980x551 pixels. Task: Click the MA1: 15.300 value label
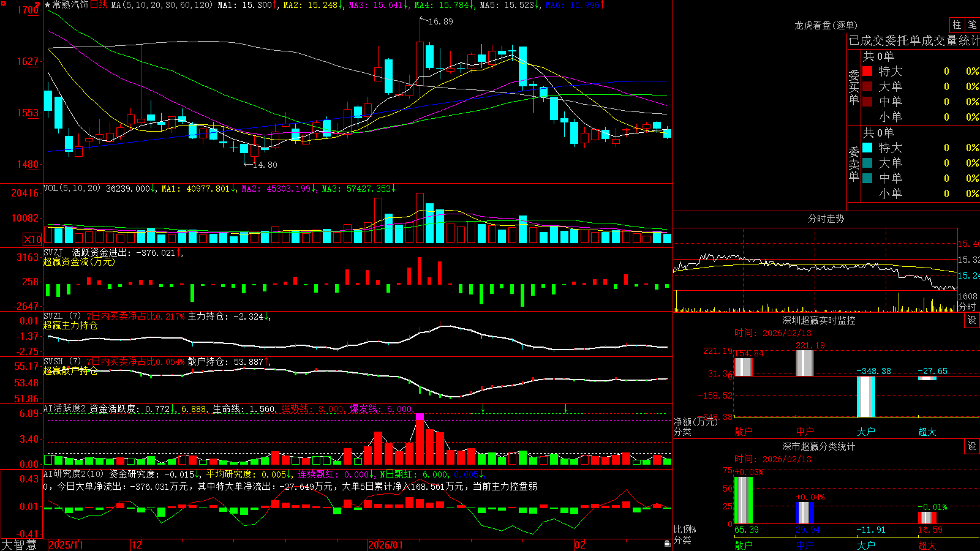coord(247,5)
